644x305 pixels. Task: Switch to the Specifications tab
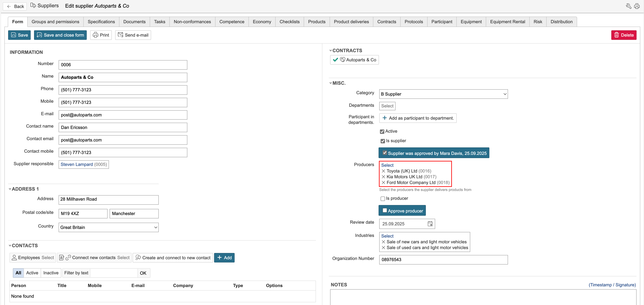[x=101, y=22]
